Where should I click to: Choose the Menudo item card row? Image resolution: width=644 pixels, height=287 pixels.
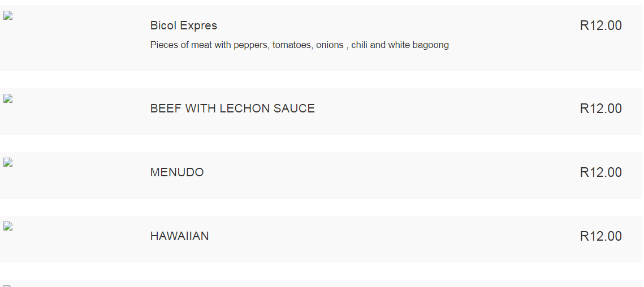coord(321,175)
